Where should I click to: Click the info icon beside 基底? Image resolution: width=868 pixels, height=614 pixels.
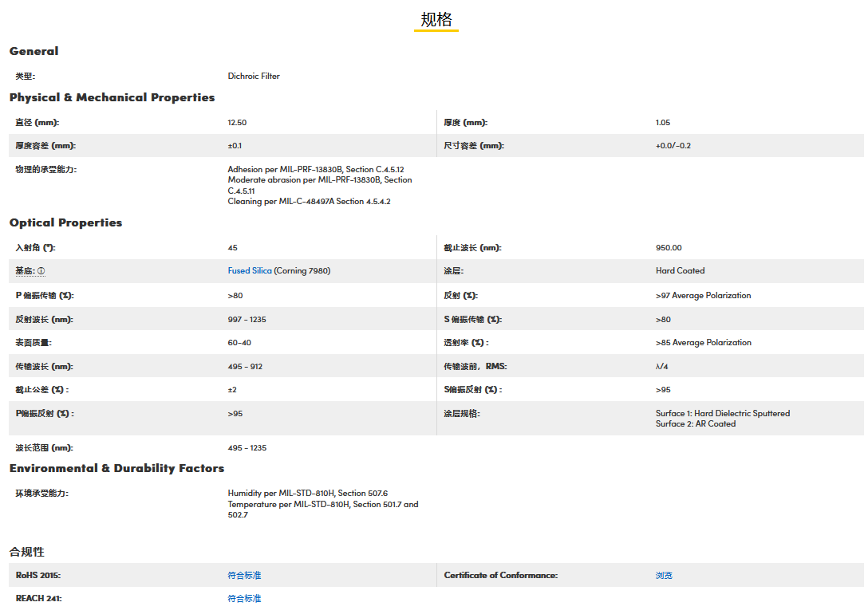[x=41, y=271]
